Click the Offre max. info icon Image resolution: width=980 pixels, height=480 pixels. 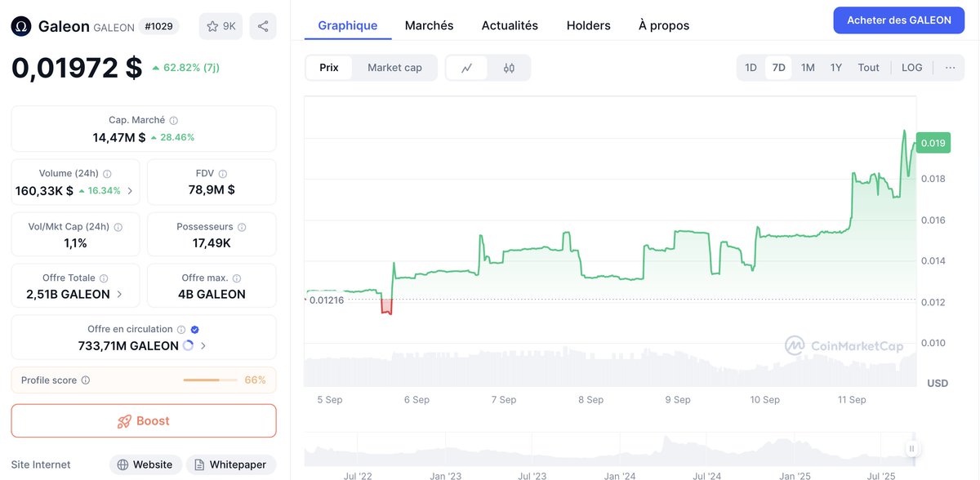[x=237, y=278]
